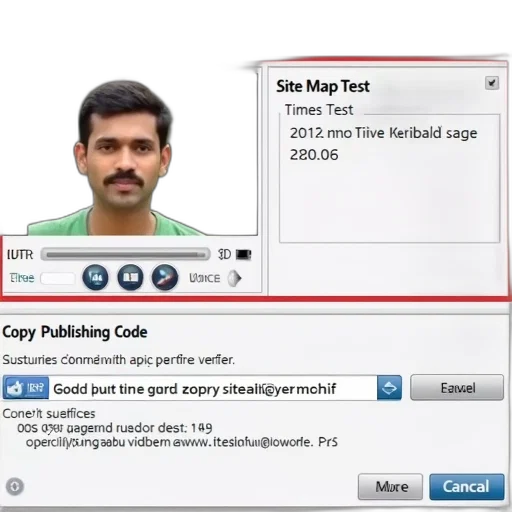Image resolution: width=512 pixels, height=512 pixels.
Task: Click the publishing code text field
Action: point(213,388)
